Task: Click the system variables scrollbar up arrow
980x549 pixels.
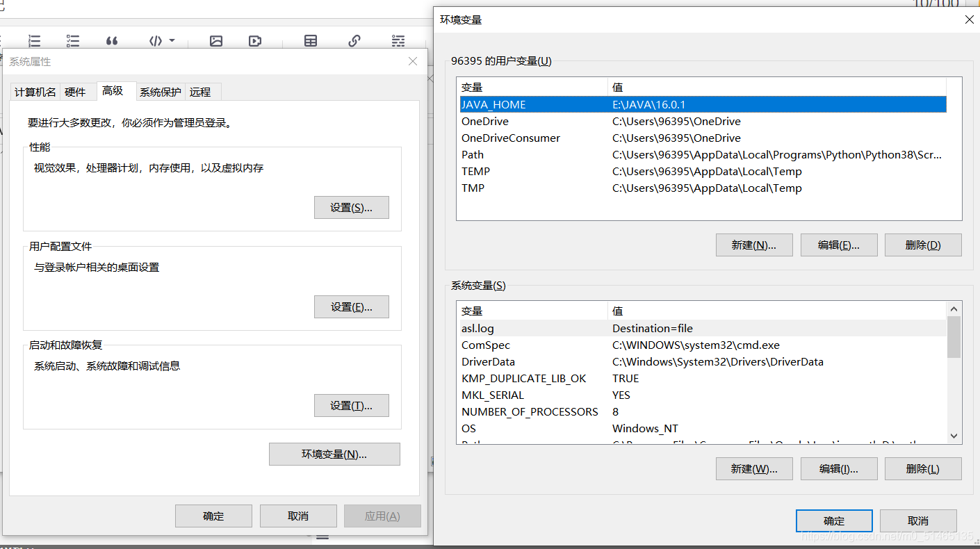Action: coord(954,309)
